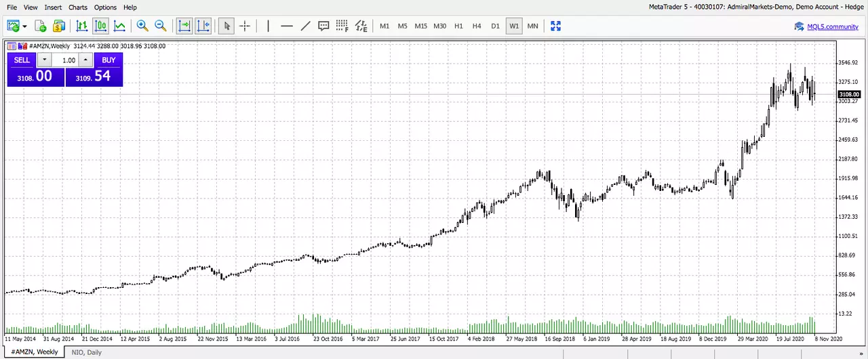868x359 pixels.
Task: Open the View menu
Action: [31, 7]
